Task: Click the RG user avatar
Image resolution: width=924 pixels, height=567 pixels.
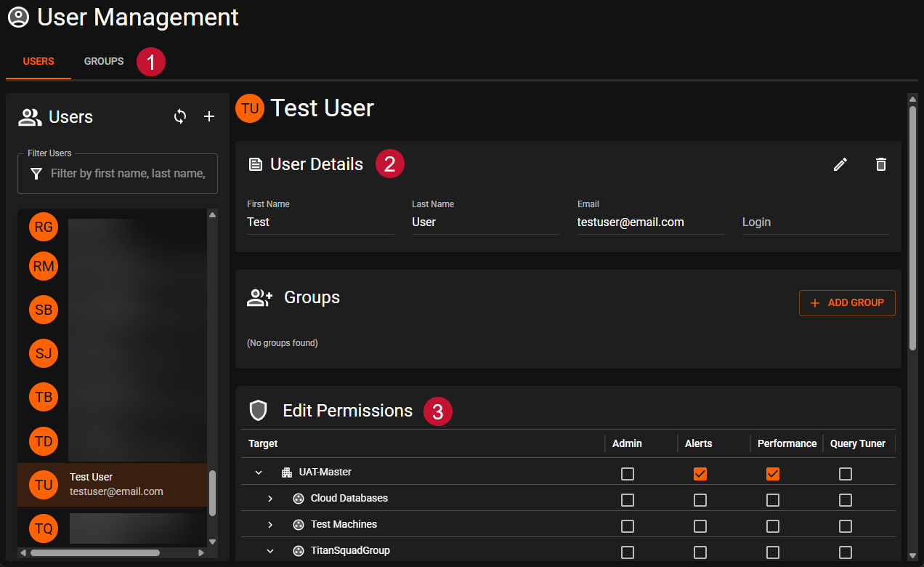Action: point(44,227)
